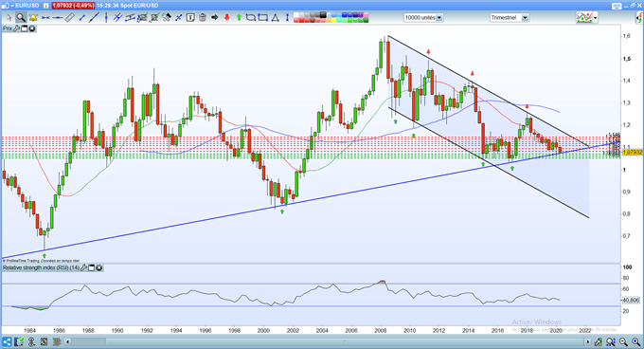Select the red down arrow marker
644x349 pixels.
click(226, 18)
